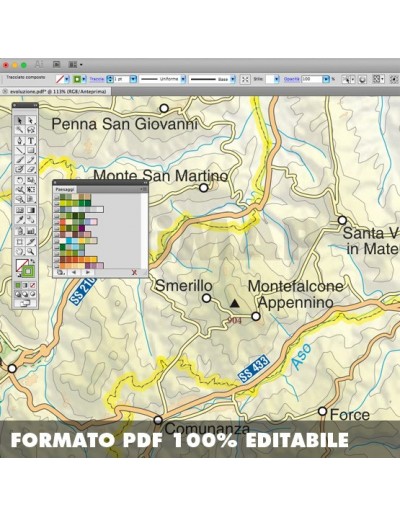Select the Eraser tool
This screenshot has width=400, height=517.
coord(31,169)
